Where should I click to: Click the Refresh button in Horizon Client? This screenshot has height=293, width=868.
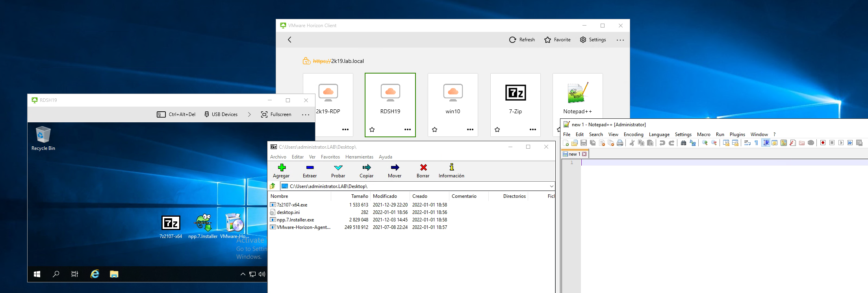coord(522,40)
